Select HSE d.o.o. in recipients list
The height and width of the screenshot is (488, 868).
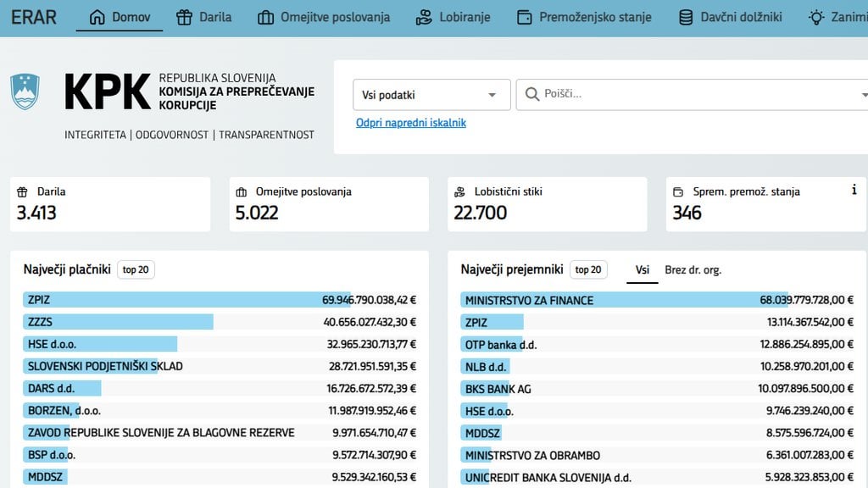(x=657, y=411)
